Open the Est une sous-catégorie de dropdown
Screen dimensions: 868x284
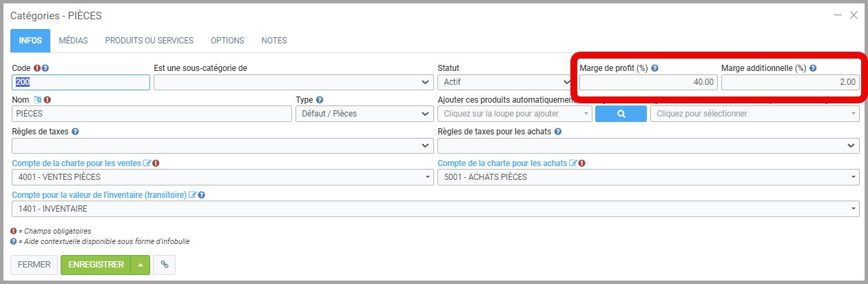[x=293, y=82]
